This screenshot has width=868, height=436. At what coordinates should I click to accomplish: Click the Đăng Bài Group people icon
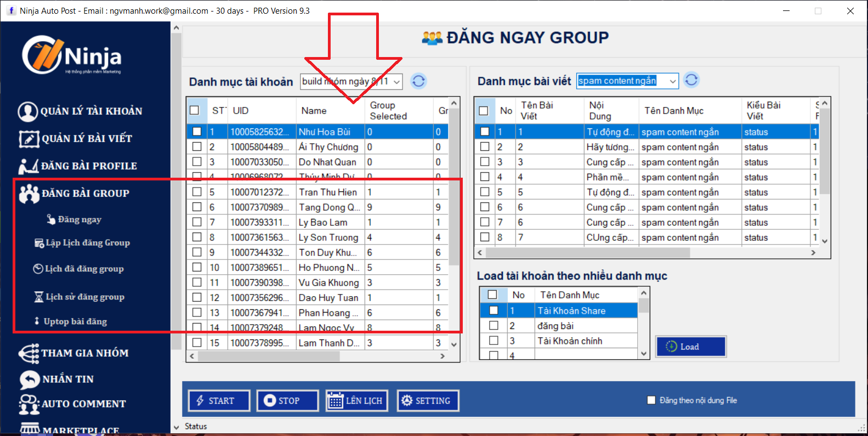(x=29, y=194)
